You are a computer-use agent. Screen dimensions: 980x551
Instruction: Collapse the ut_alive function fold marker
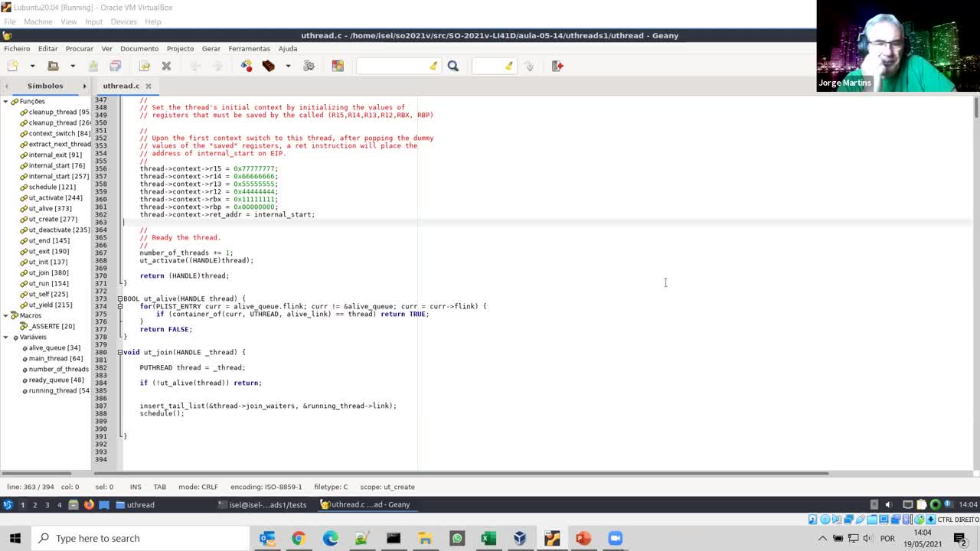(x=119, y=298)
